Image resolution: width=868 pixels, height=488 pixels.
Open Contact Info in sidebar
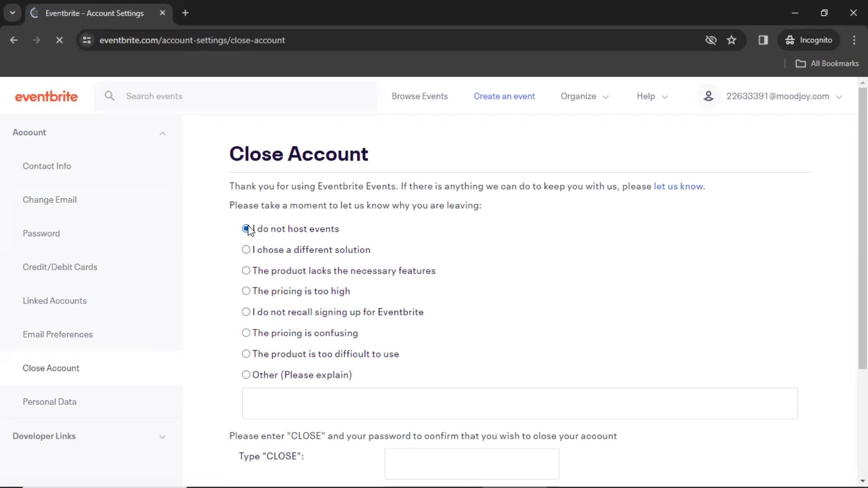pyautogui.click(x=47, y=166)
